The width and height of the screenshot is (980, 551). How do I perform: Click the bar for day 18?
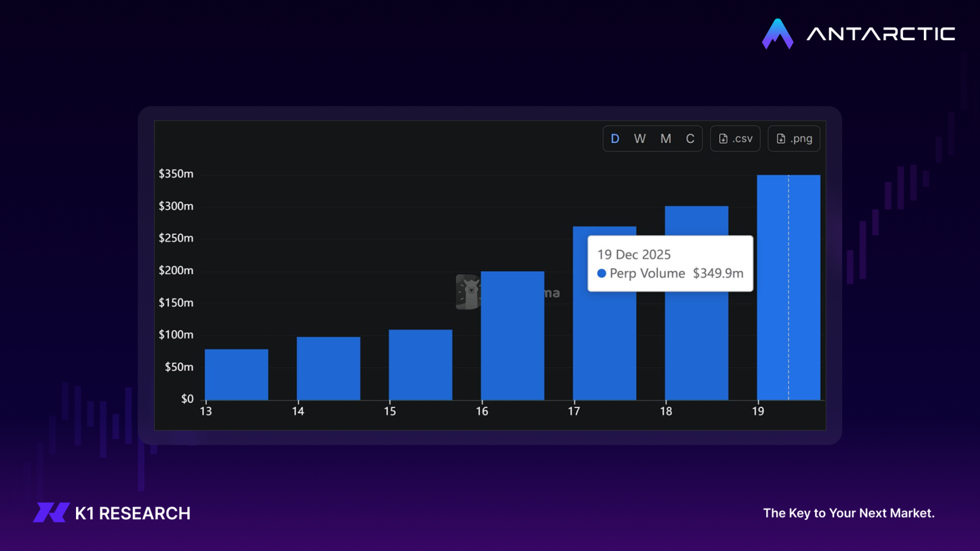(x=696, y=346)
